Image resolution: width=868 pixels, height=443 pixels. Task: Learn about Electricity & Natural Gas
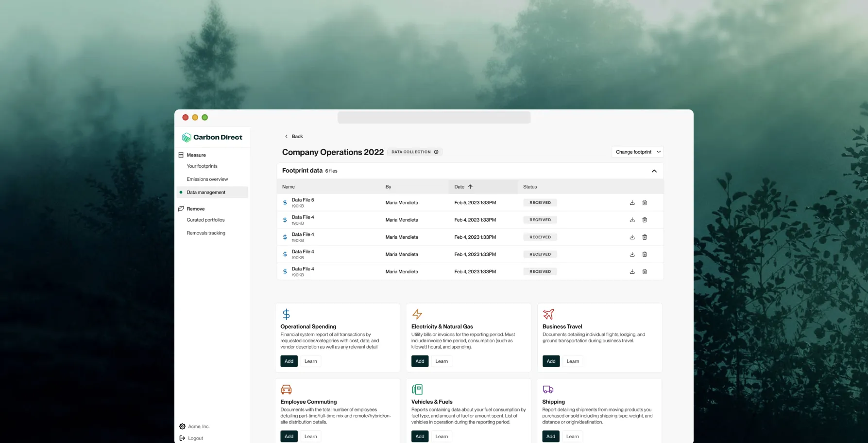coord(442,361)
